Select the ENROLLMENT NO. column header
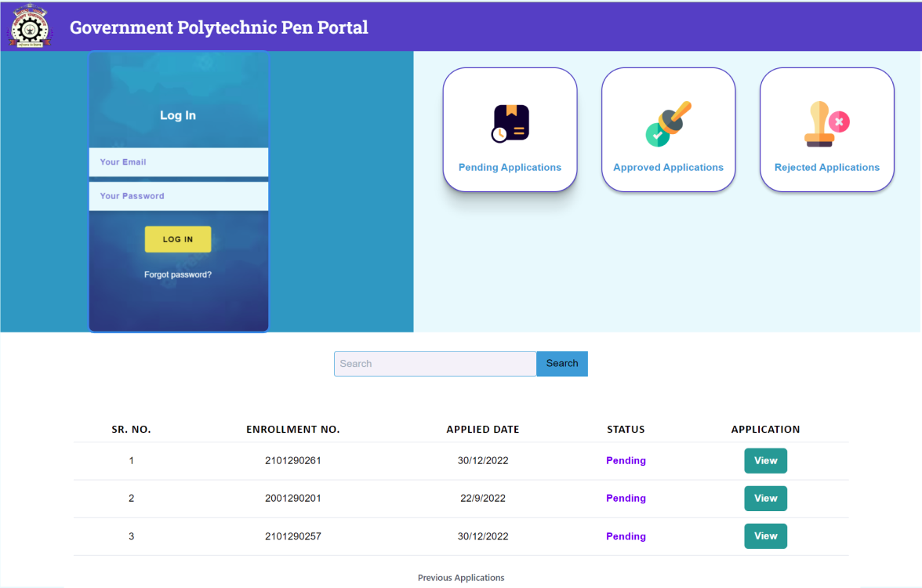 [x=293, y=430]
